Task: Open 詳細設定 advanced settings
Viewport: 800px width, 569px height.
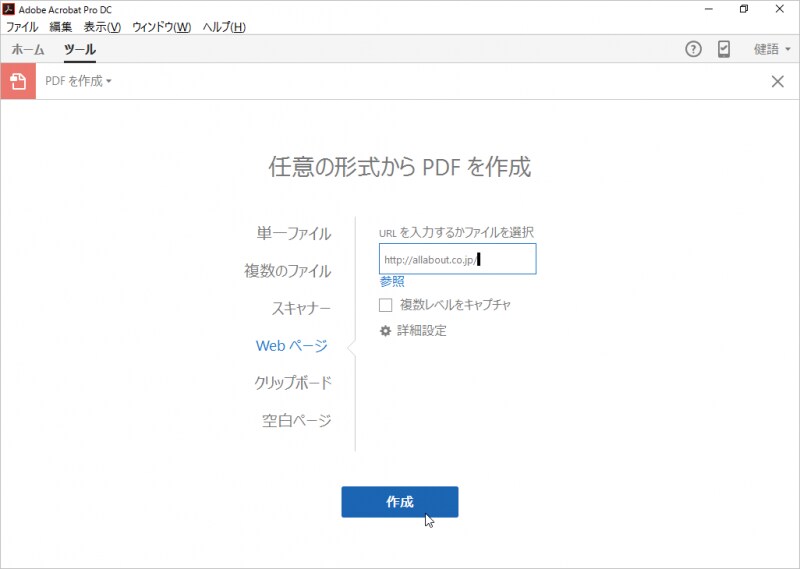Action: tap(421, 331)
